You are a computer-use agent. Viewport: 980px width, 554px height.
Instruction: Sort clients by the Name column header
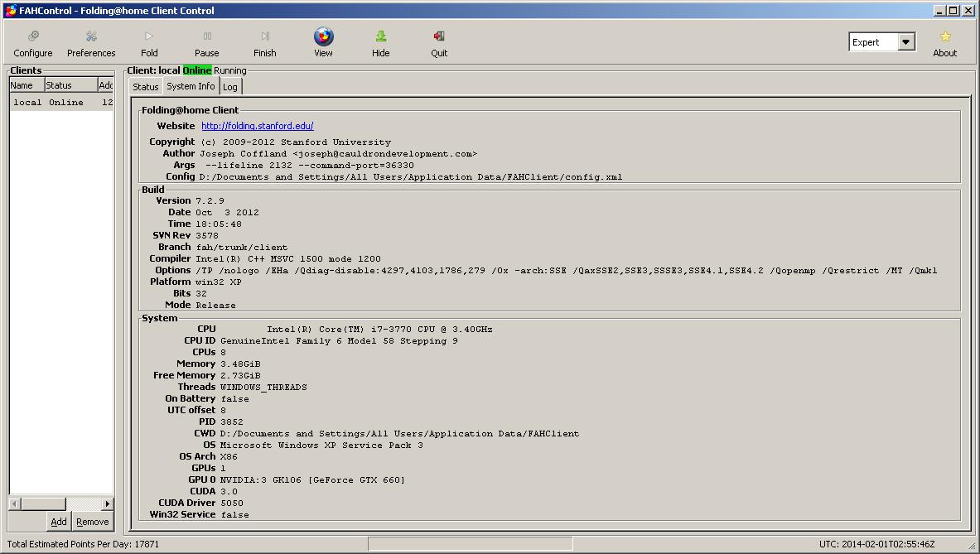coord(27,85)
